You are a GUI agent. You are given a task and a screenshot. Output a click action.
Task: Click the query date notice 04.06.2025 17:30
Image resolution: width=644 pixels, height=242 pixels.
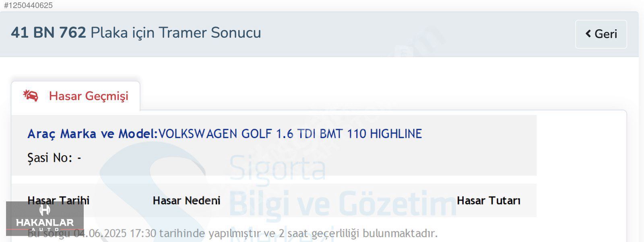click(232, 233)
